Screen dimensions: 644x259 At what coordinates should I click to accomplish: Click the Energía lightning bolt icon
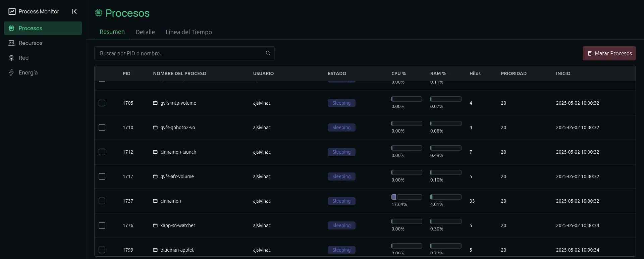[x=11, y=72]
